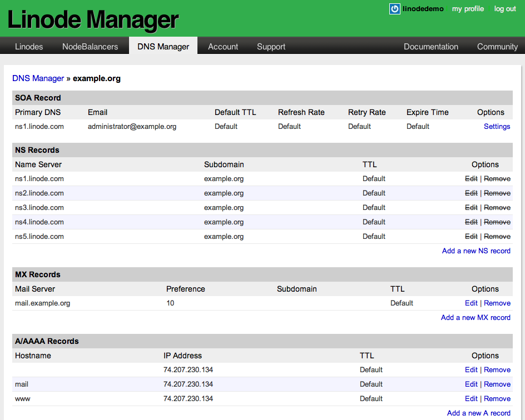Image resolution: width=525 pixels, height=420 pixels.
Task: Go to the Support tab
Action: coord(271,47)
